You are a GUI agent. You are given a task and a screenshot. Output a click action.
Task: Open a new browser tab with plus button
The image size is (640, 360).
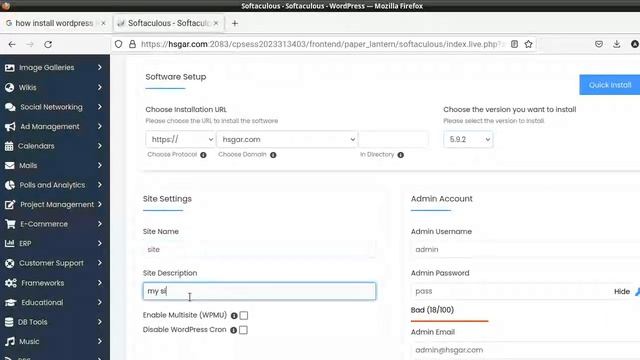click(235, 23)
